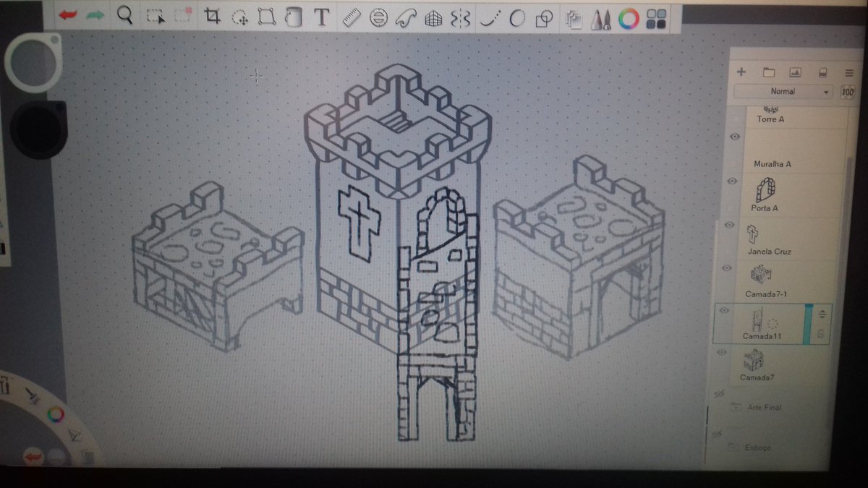Click the lagoon red undo arrow
Viewport: 868px width, 488px height.
[x=33, y=455]
